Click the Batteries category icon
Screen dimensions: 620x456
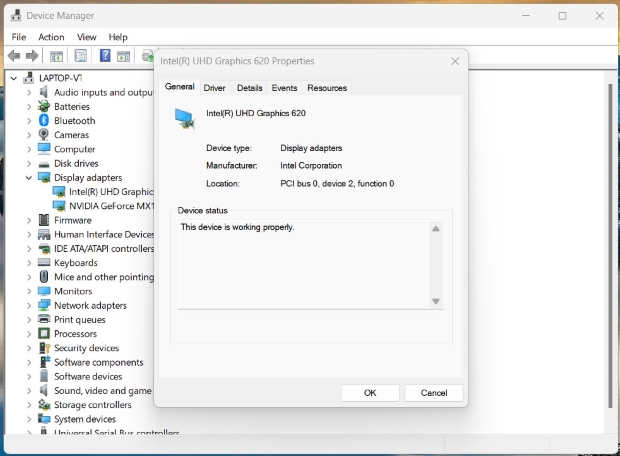tap(44, 107)
